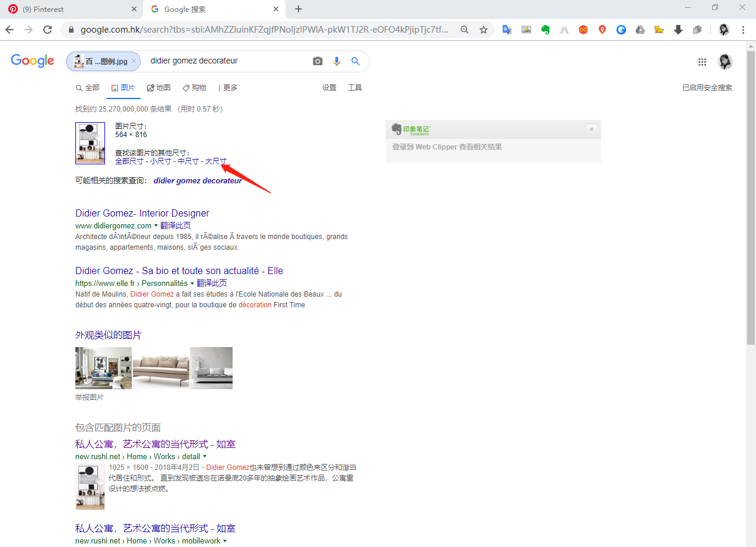
Task: Translate the didiergomez.com result page
Action: 176,226
